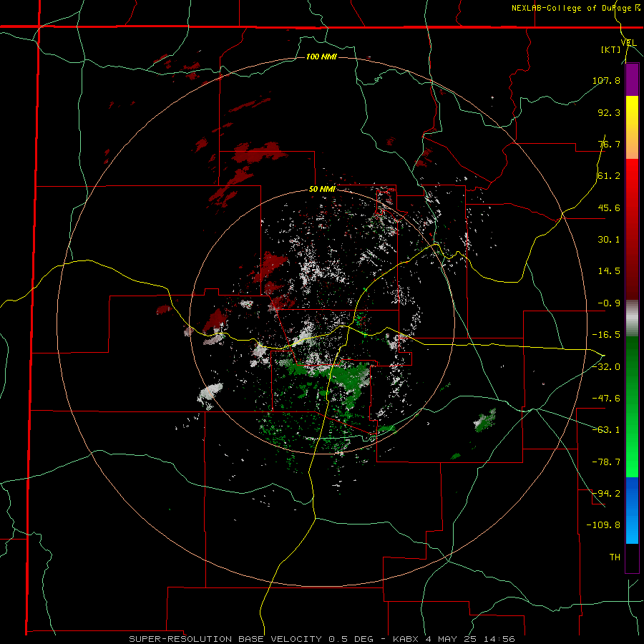The image size is (644, 644).
Task: Click the 61.2 velocity scale value
Action: point(609,176)
